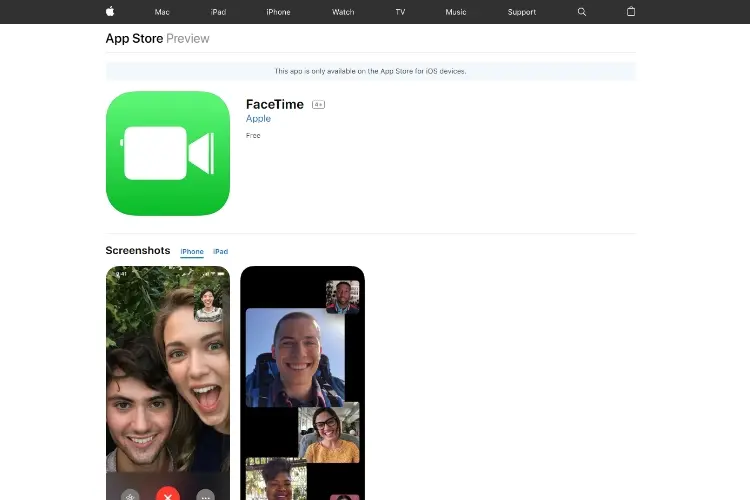Follow the Apple developer link
This screenshot has width=750, height=500.
[x=258, y=119]
